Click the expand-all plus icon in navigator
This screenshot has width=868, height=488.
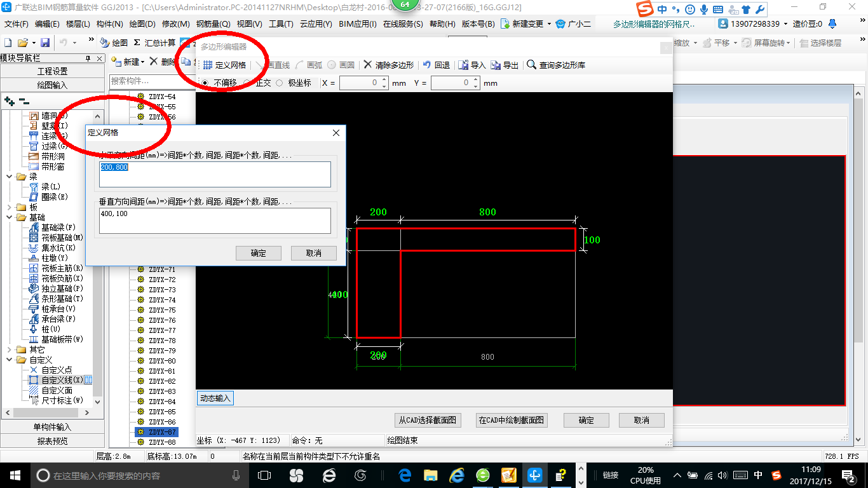point(10,101)
